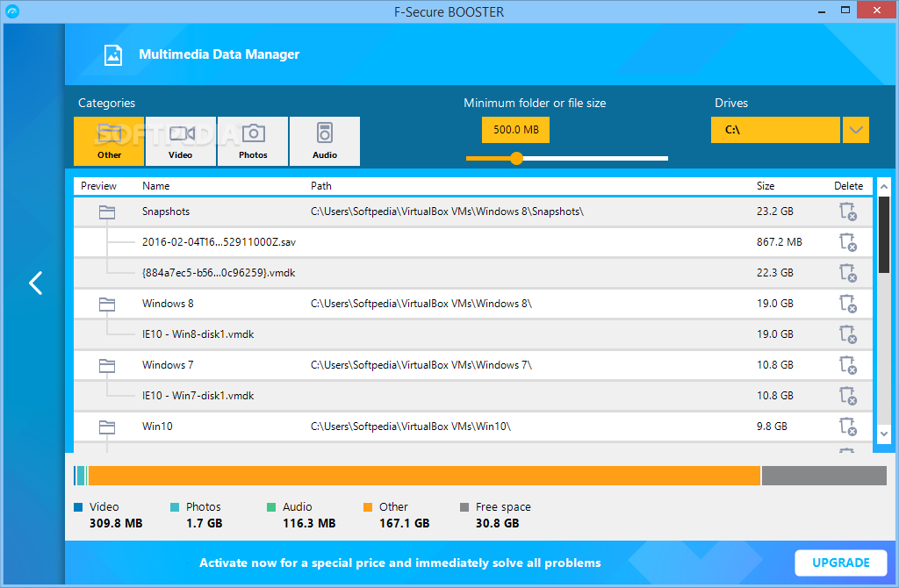The width and height of the screenshot is (899, 588).
Task: Select the Photos category tab
Action: pos(253,141)
